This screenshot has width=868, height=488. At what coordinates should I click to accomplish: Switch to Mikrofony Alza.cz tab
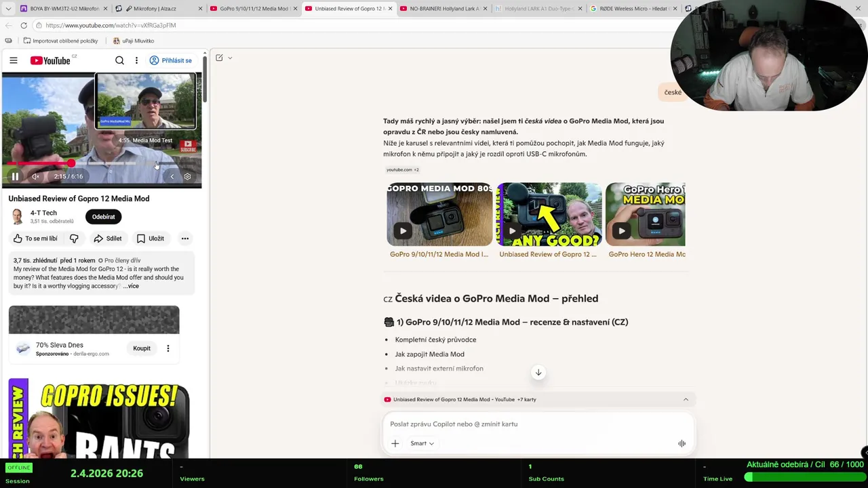tap(155, 9)
